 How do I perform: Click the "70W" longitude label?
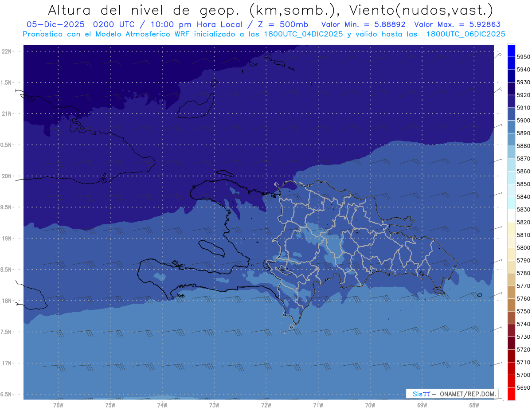[370, 405]
